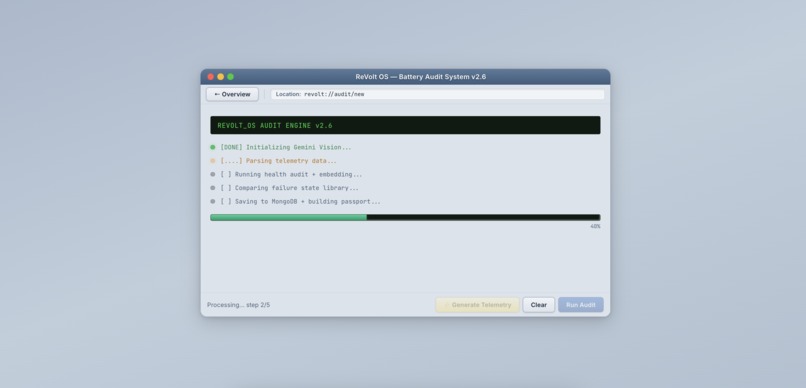Screen dimensions: 806x388
Task: Click the 'REVOLT_OS AUDIT ENGINE v2.6' banner
Action: coord(405,125)
